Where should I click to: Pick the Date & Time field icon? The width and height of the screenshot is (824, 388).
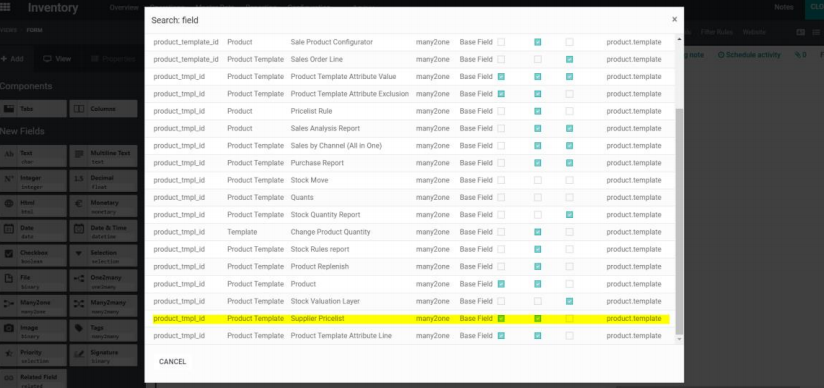click(79, 229)
